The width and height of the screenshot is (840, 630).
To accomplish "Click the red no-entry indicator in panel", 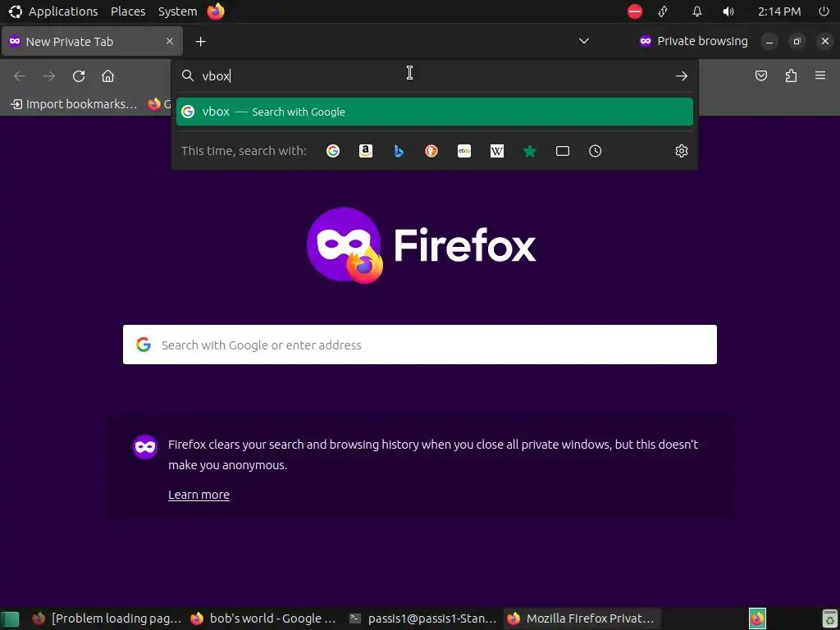I will coord(635,11).
